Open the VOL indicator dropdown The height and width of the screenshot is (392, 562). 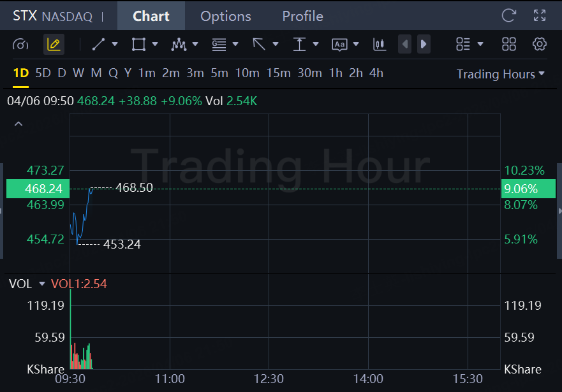tap(42, 284)
